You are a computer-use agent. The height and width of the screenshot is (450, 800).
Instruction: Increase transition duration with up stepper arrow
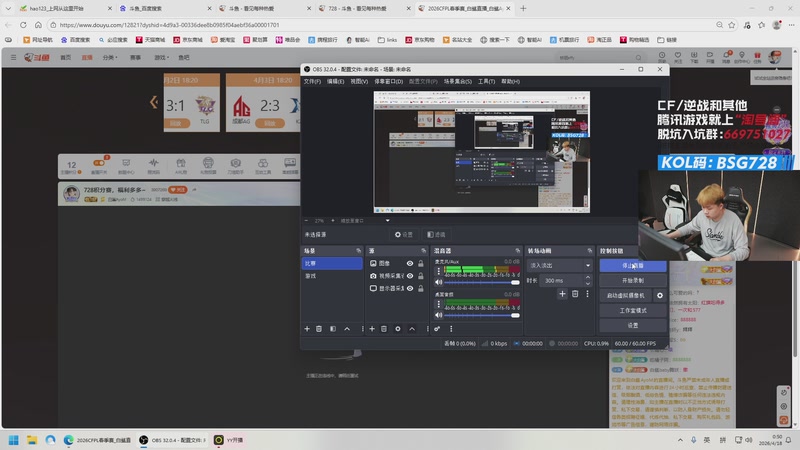point(588,278)
